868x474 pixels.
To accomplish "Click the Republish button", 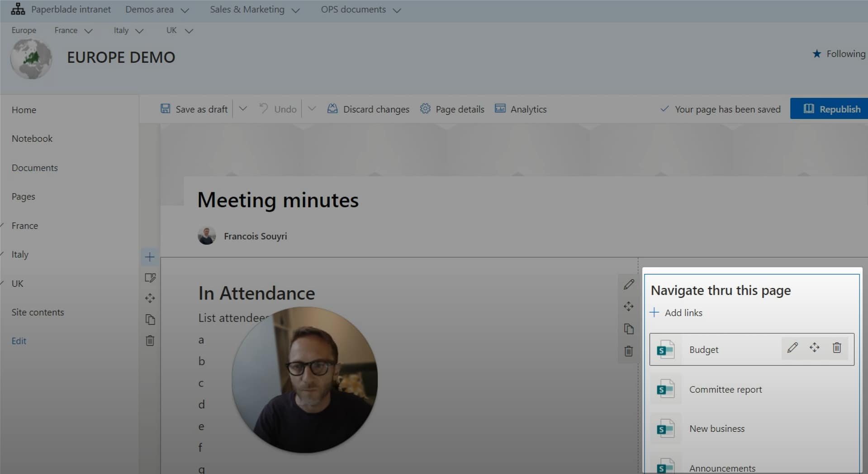I will pos(831,109).
